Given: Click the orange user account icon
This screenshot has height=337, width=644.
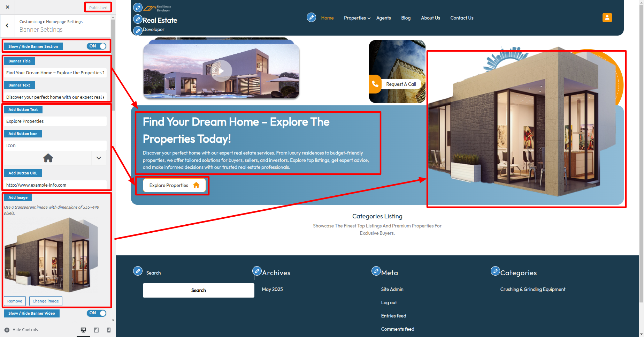Looking at the screenshot, I should [x=607, y=18].
